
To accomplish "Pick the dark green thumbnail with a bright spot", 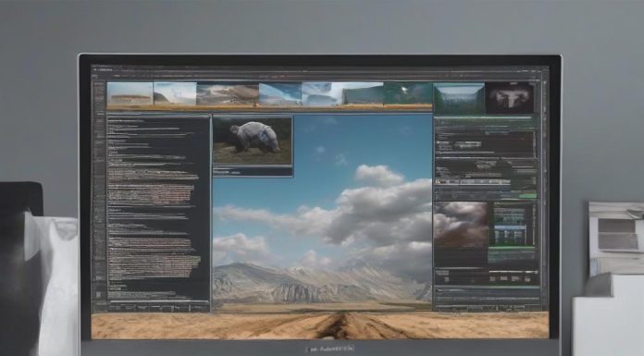I will [407, 93].
